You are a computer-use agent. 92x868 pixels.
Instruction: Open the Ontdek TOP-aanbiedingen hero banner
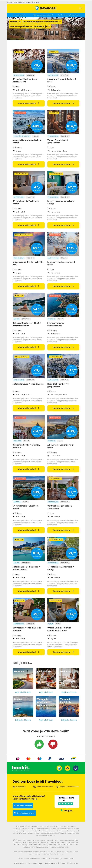[x=46, y=29]
